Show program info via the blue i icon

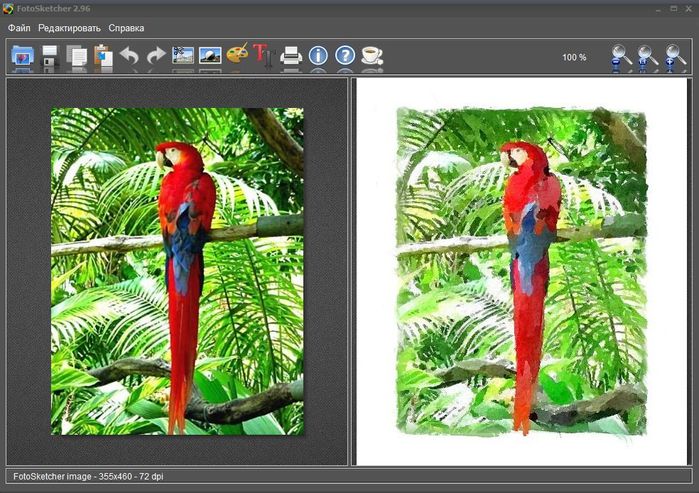[318, 56]
